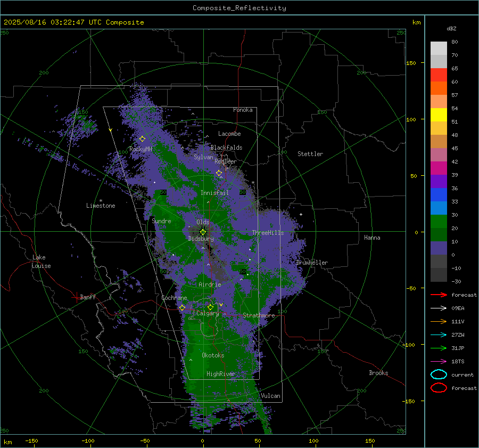This screenshot has height=448, width=479.
Task: Click the red forecast arrow in the legend
Action: pos(439,295)
